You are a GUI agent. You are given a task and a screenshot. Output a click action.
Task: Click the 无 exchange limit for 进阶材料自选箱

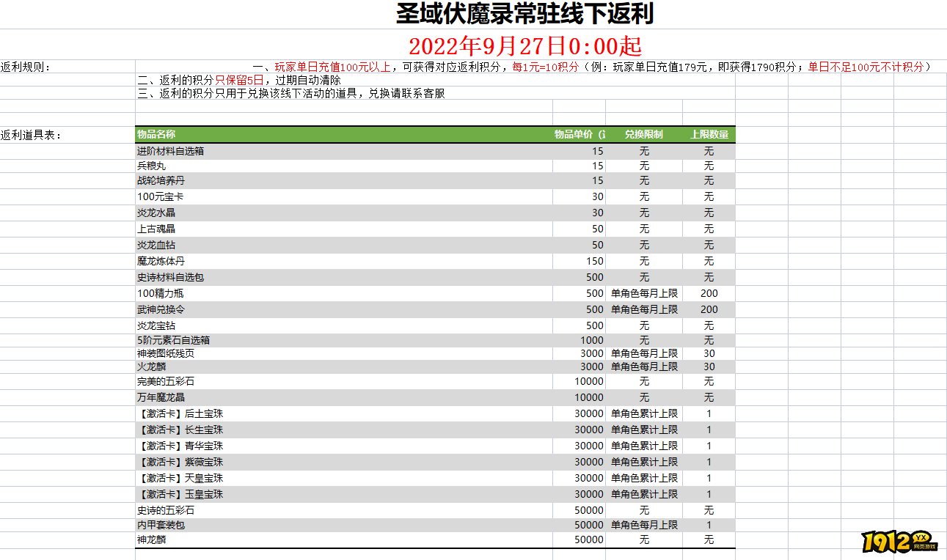click(644, 151)
